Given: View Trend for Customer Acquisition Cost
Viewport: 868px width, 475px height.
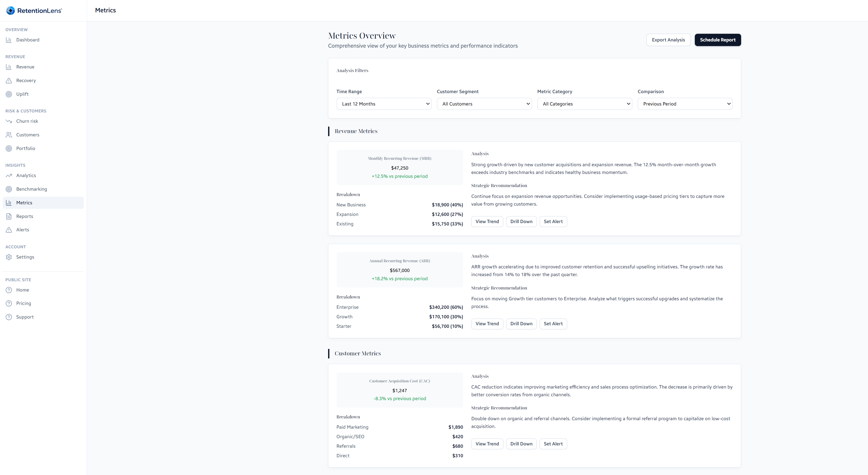Looking at the screenshot, I should 487,444.
